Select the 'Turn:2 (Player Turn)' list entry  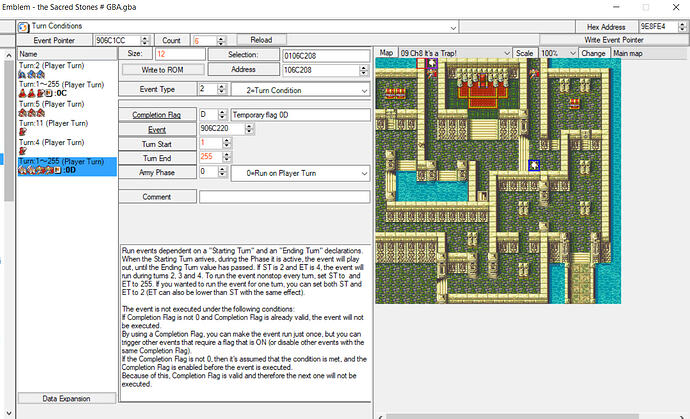click(x=67, y=70)
